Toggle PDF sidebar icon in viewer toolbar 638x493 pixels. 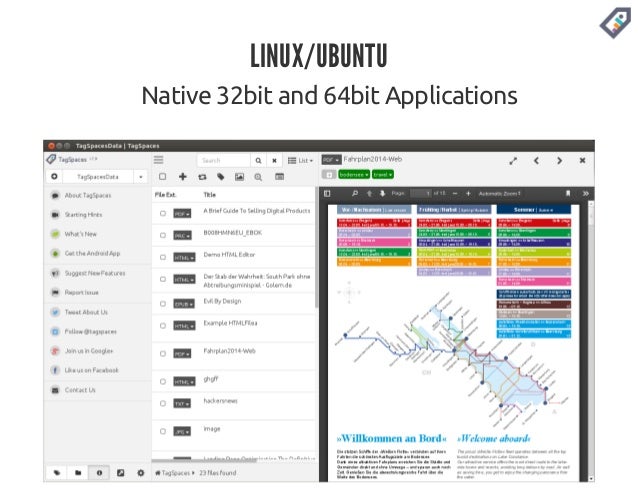tap(327, 194)
